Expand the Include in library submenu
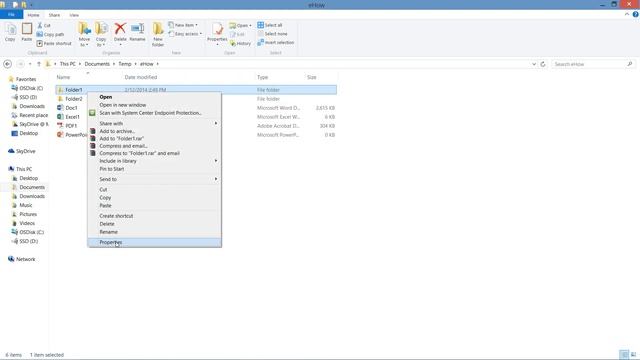Image resolution: width=640 pixels, height=360 pixels. (154, 161)
